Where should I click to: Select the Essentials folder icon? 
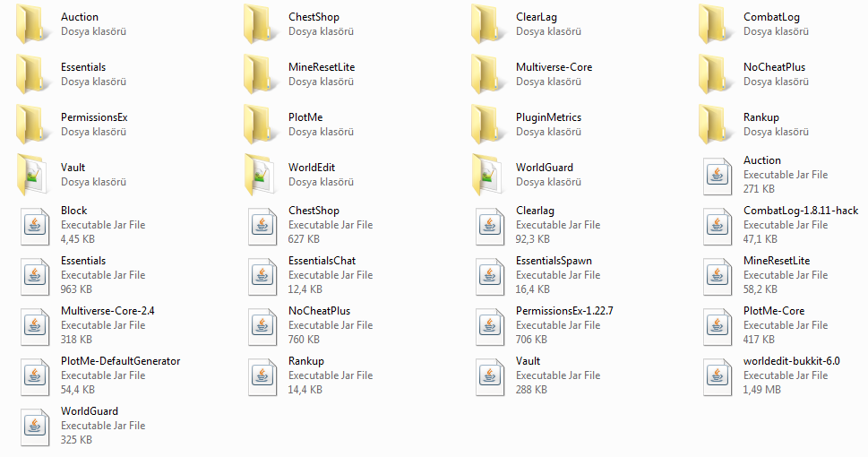coord(31,74)
